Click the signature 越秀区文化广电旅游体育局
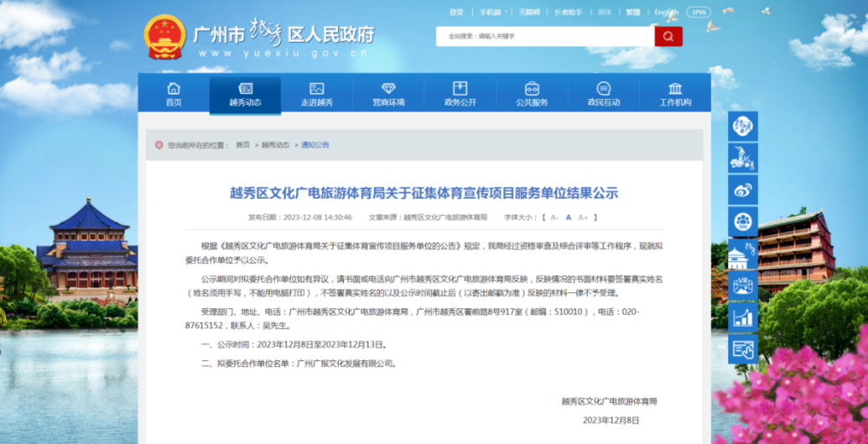 click(609, 401)
